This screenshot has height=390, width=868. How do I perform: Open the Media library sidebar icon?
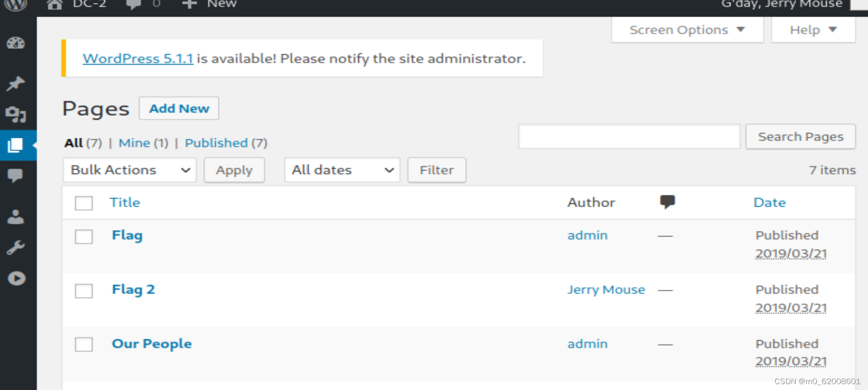tap(16, 115)
